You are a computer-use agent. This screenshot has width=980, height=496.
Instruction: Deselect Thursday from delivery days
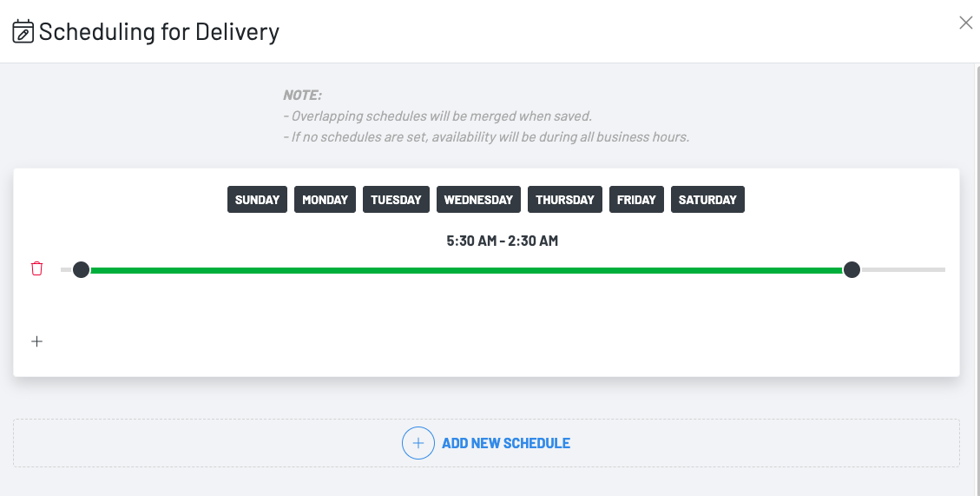(564, 200)
